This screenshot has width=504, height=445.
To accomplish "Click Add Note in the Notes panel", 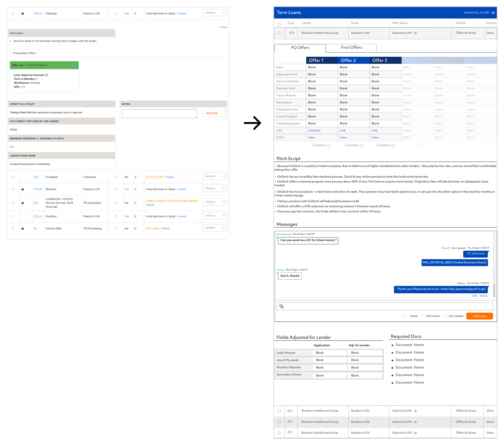I will [x=212, y=113].
